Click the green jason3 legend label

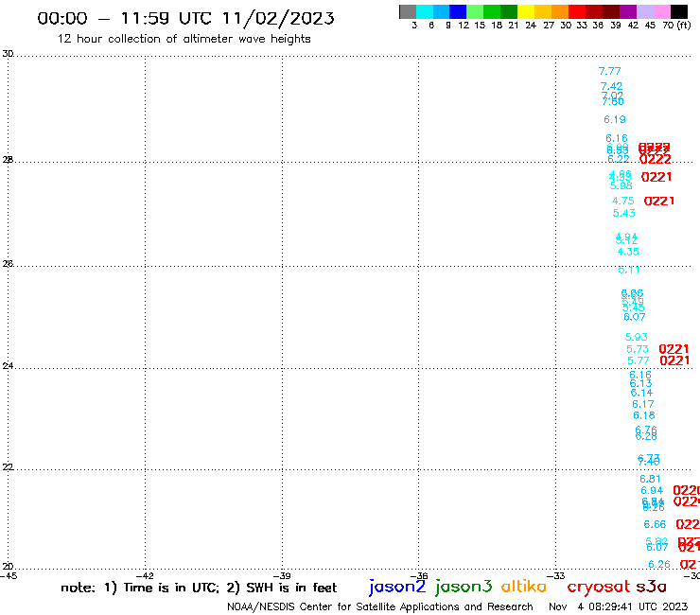pyautogui.click(x=464, y=587)
